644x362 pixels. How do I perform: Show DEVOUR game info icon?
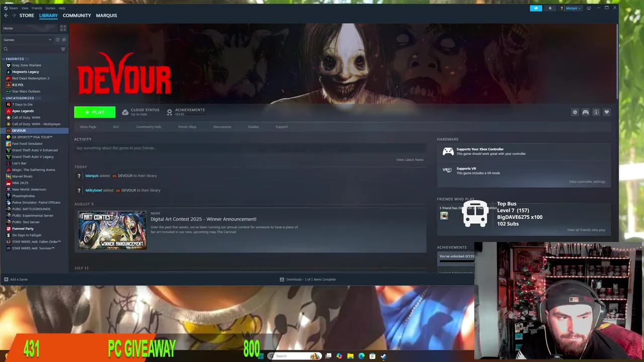coord(596,112)
